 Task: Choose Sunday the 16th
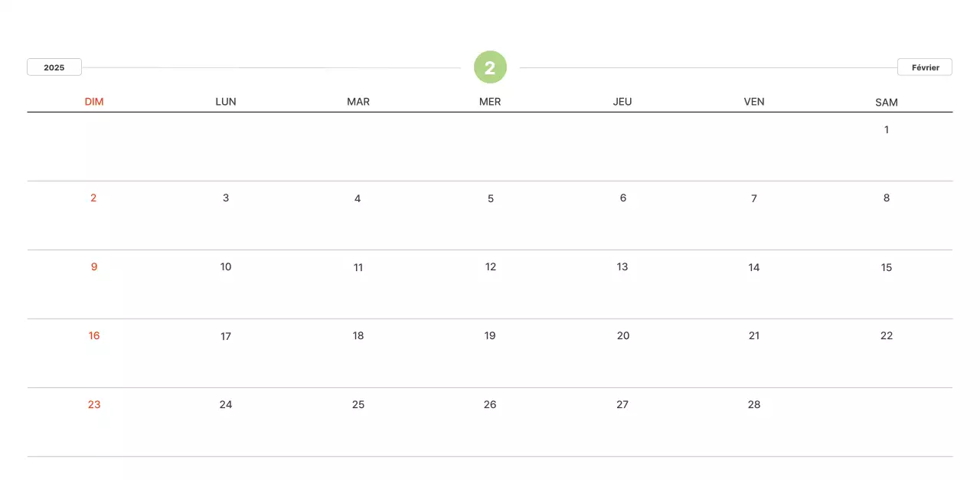pos(94,336)
